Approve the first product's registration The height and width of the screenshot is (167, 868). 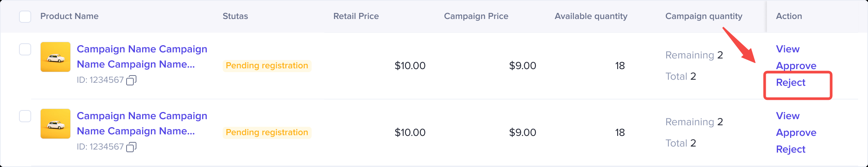click(796, 66)
